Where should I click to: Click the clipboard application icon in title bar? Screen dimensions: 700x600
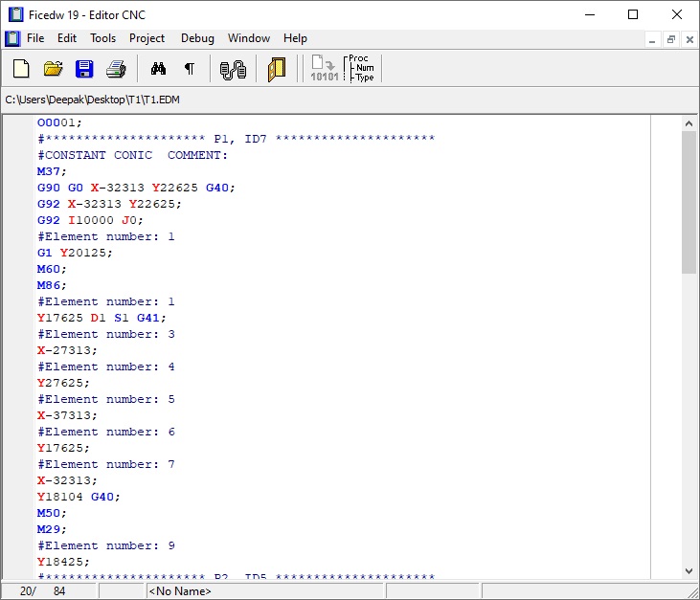click(15, 14)
